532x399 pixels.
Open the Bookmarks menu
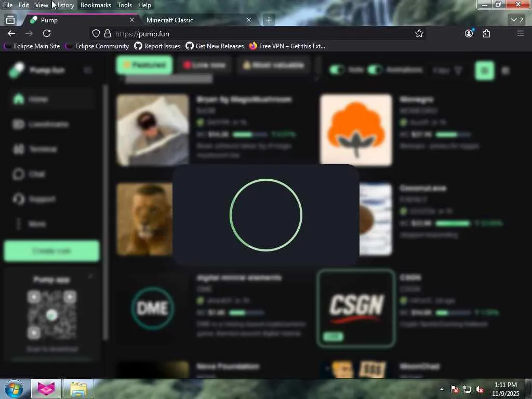tap(96, 5)
